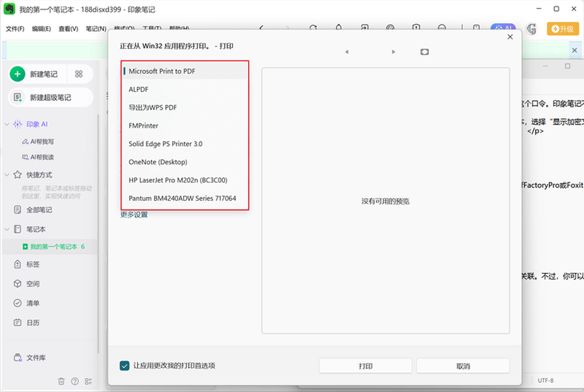584x392 pixels.
Task: Go to previous preview page arrow
Action: pyautogui.click(x=347, y=52)
